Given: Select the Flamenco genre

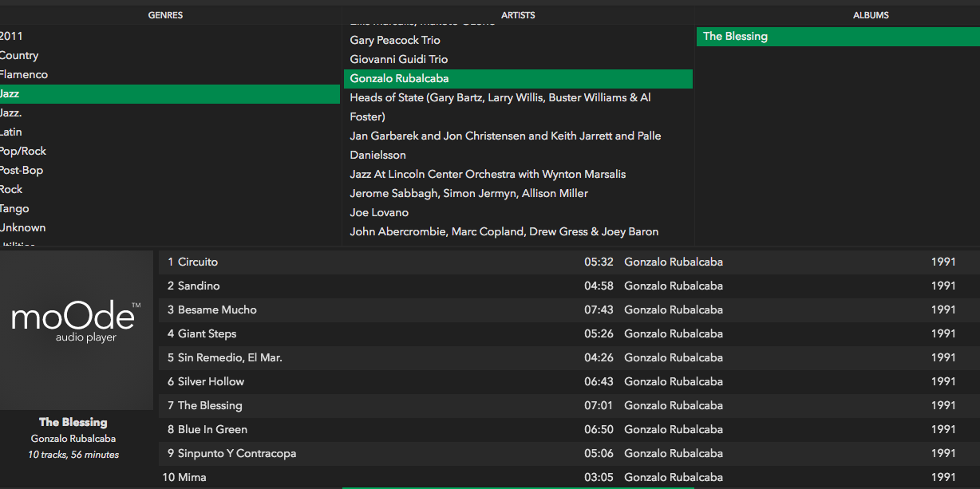Looking at the screenshot, I should pyautogui.click(x=170, y=75).
